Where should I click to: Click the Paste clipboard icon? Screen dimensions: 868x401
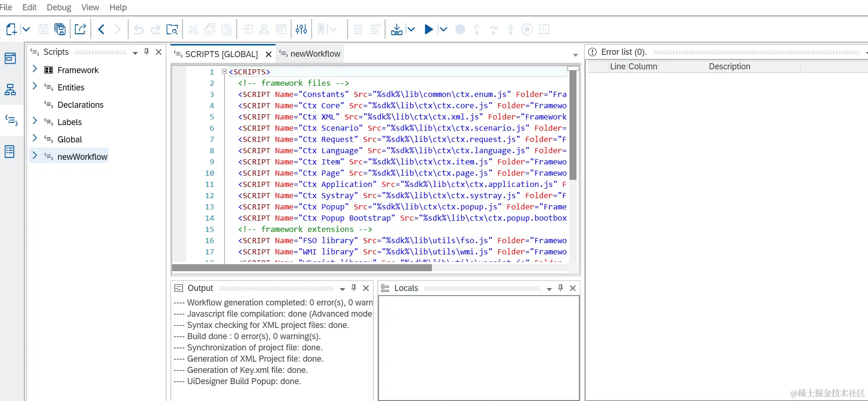[226, 29]
